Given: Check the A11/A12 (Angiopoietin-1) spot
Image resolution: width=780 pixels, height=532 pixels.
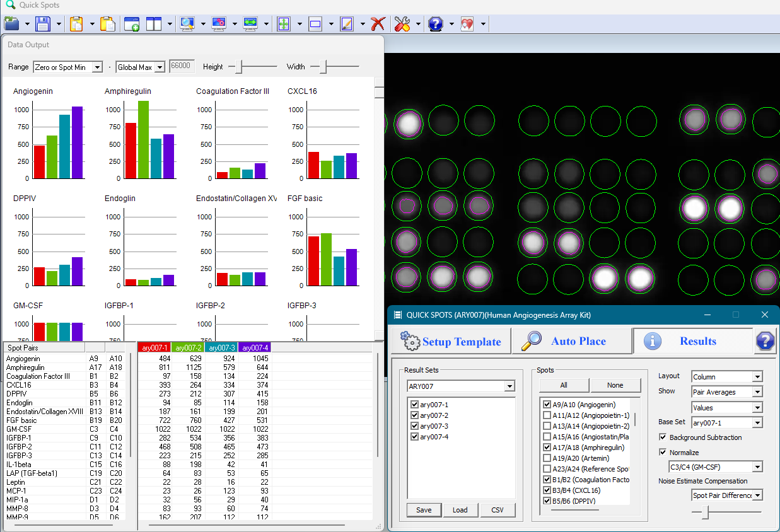Looking at the screenshot, I should coord(547,415).
